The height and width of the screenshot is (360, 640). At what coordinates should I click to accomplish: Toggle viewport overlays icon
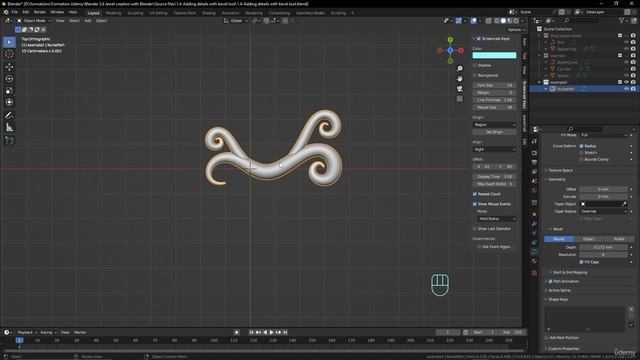pos(474,20)
